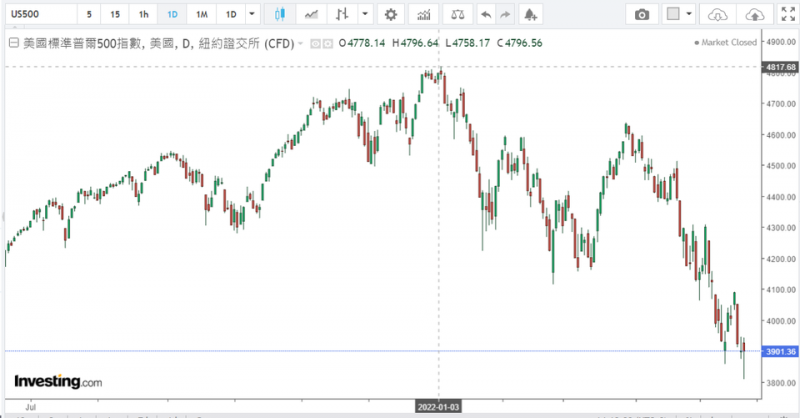Open the bar style dropdown arrow

364,15
